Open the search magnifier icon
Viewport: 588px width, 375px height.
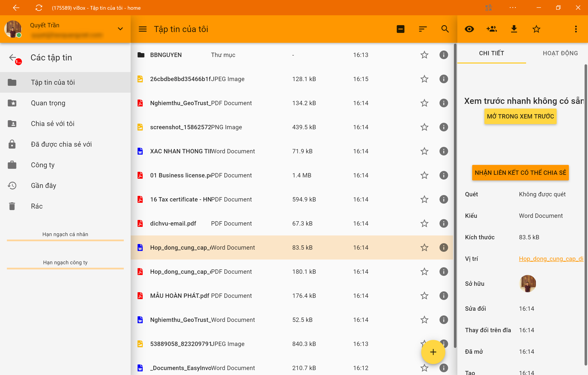(x=445, y=29)
